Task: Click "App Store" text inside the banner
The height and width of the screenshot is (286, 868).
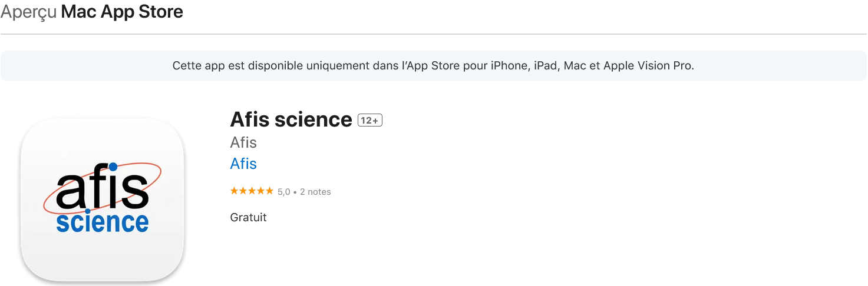Action: tap(434, 65)
